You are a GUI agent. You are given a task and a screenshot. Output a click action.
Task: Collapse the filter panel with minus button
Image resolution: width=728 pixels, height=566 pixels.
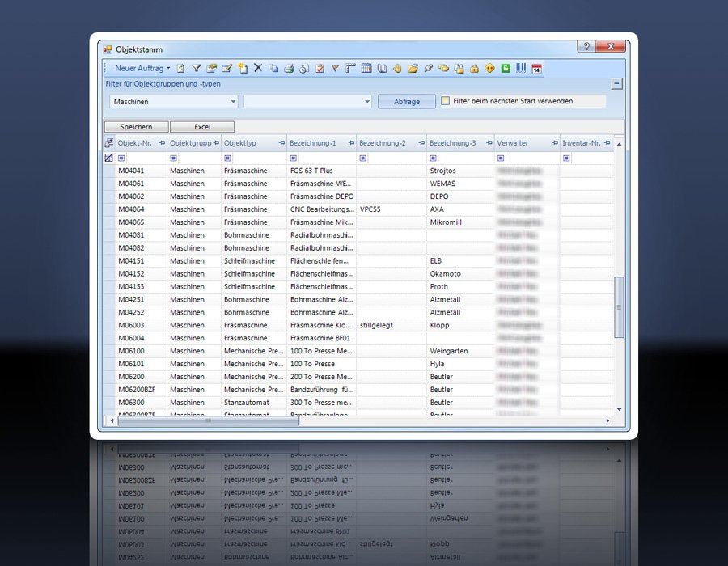[616, 84]
